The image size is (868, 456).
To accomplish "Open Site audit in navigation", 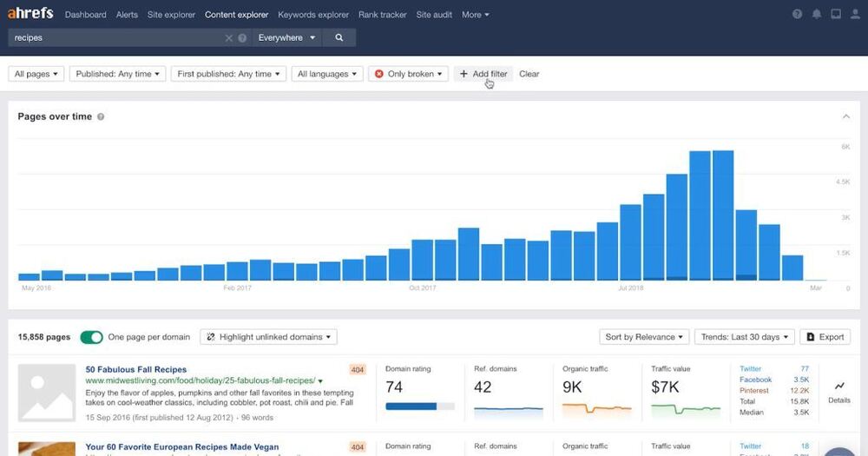I will pos(434,15).
